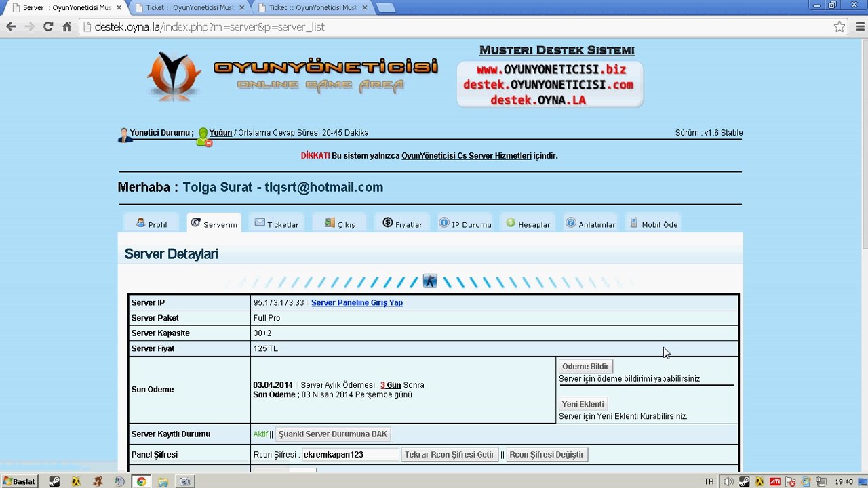Open the Anlatımlar tab
Screen dimensions: 868x488
[591, 223]
